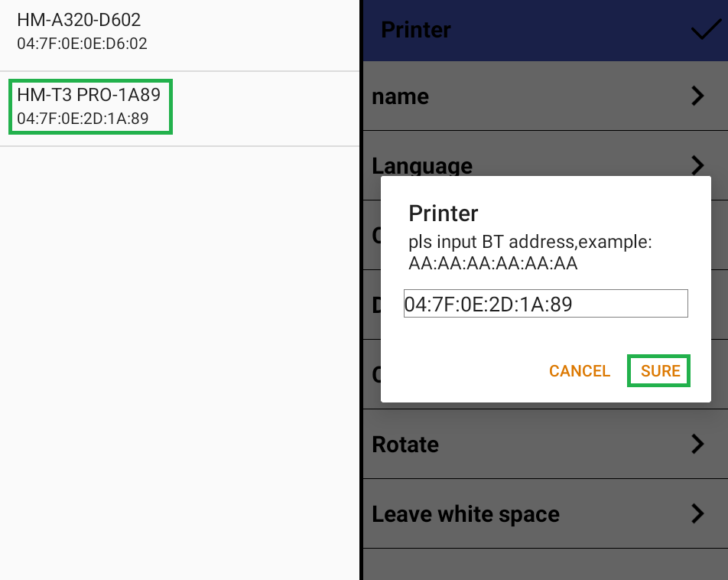This screenshot has height=580, width=728.
Task: Open Leave white space chevron
Action: [x=697, y=513]
